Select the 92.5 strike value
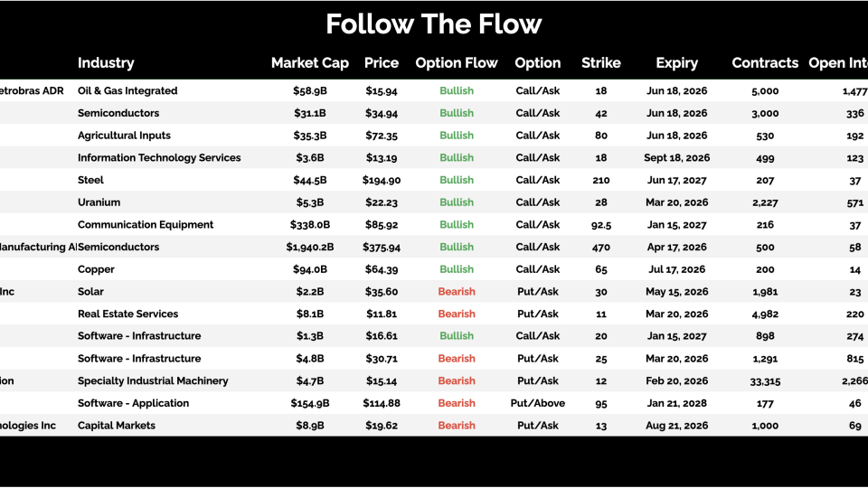This screenshot has height=488, width=868. (601, 225)
